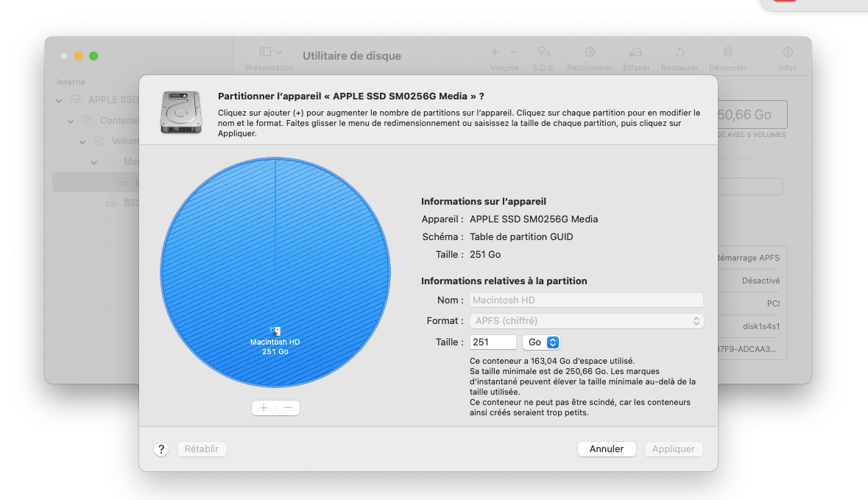Viewport: 868px width, 500px height.
Task: Open the Présentation chevron menu in the toolbar
Action: point(280,52)
